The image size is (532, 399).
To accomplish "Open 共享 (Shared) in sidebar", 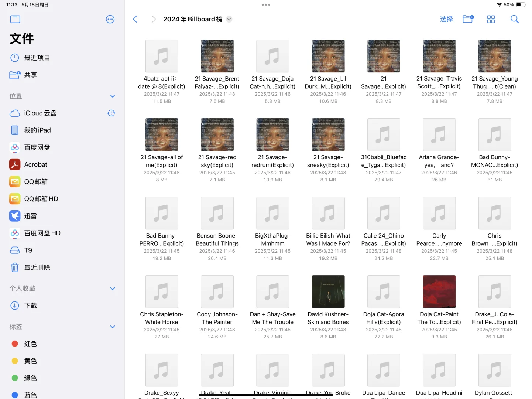I will click(x=31, y=75).
